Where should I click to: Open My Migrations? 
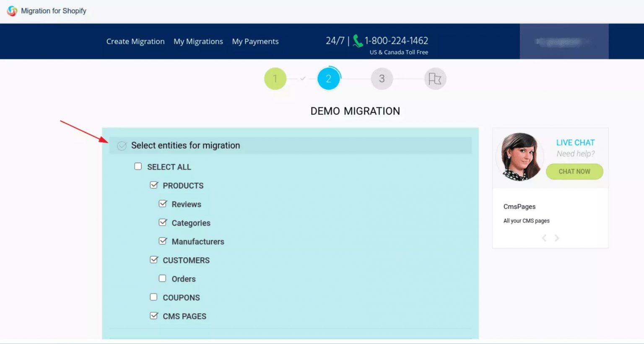[198, 41]
